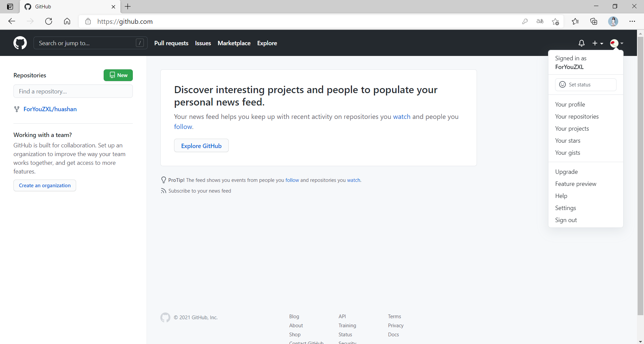
Task: Focus the Find a repository field
Action: 73,91
